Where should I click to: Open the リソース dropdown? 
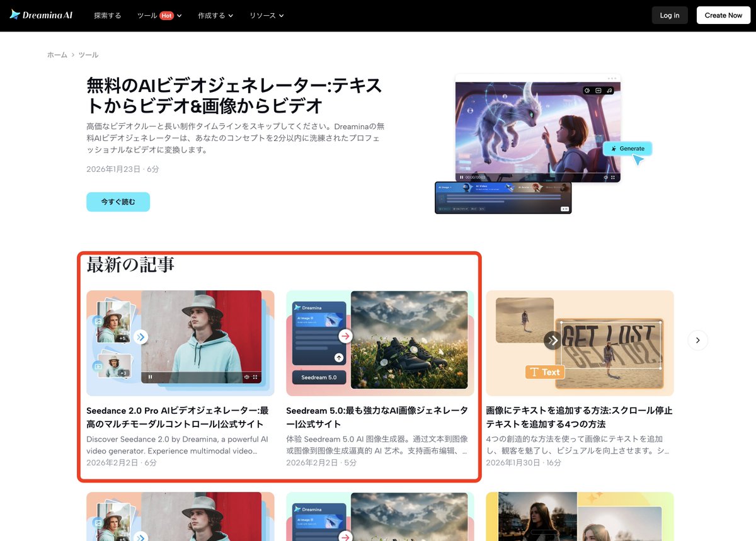(x=264, y=15)
